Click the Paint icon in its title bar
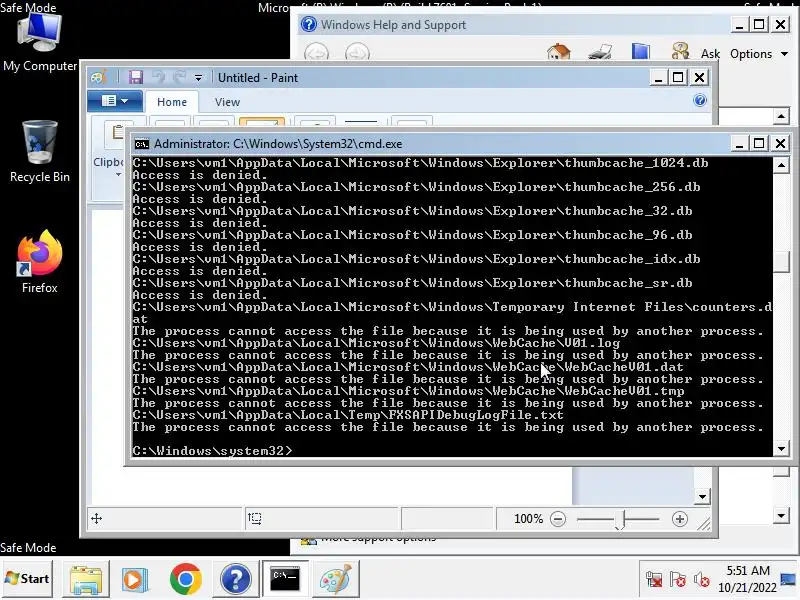The width and height of the screenshot is (800, 600). [x=98, y=78]
